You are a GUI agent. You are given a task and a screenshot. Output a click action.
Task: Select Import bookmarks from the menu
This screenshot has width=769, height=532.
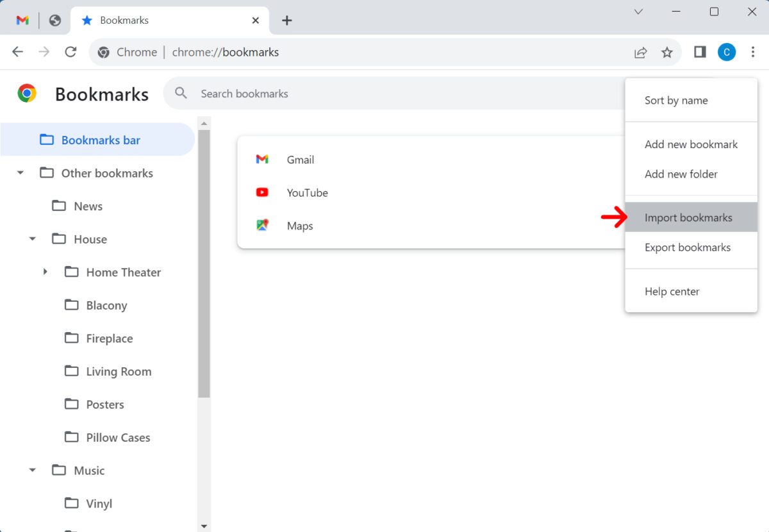[x=688, y=217]
